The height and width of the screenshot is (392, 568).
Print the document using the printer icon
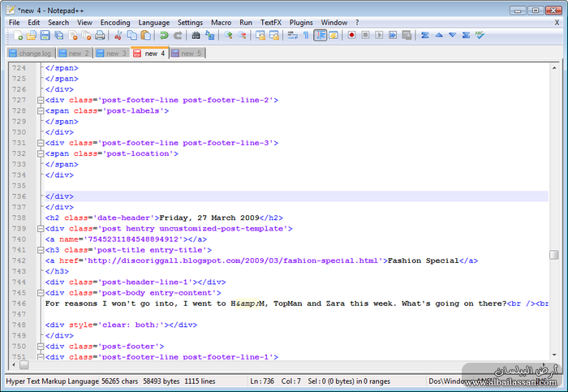100,35
